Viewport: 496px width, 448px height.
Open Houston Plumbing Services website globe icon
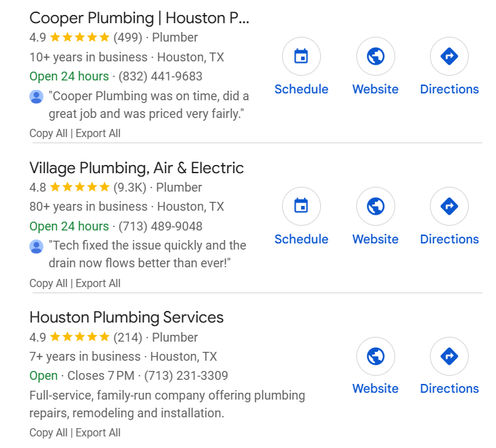point(375,356)
